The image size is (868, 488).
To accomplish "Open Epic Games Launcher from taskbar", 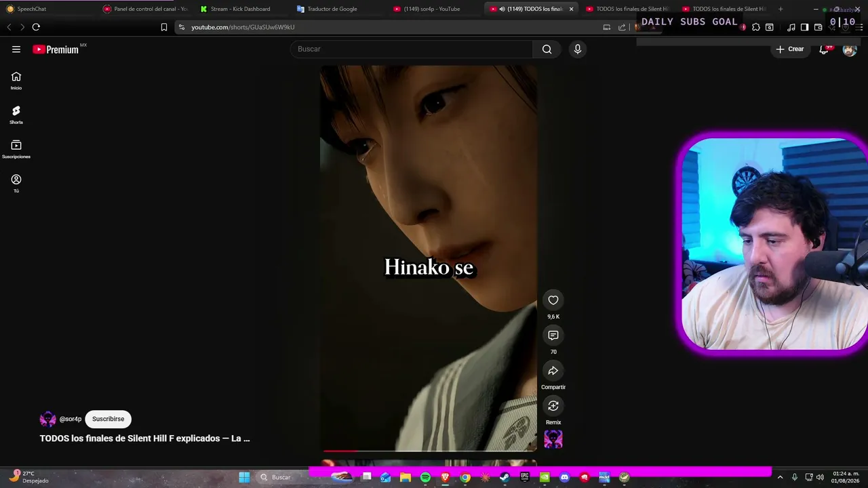I will [x=525, y=477].
